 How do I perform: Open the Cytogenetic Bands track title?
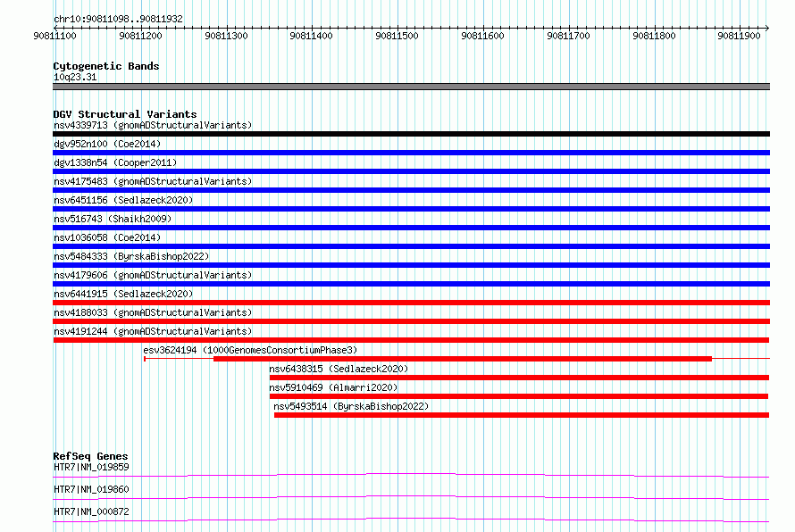click(106, 66)
